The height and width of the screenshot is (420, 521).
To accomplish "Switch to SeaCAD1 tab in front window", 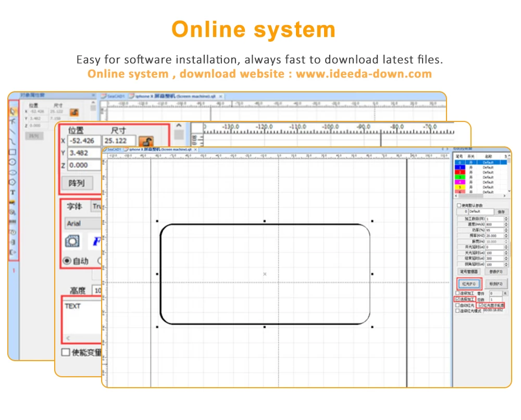I will pyautogui.click(x=114, y=150).
